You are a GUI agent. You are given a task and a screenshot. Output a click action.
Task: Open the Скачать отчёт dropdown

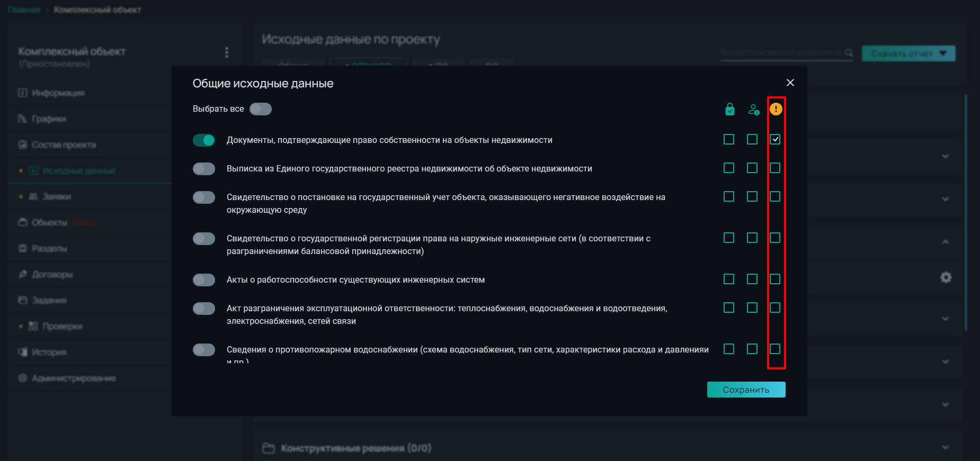pyautogui.click(x=908, y=53)
